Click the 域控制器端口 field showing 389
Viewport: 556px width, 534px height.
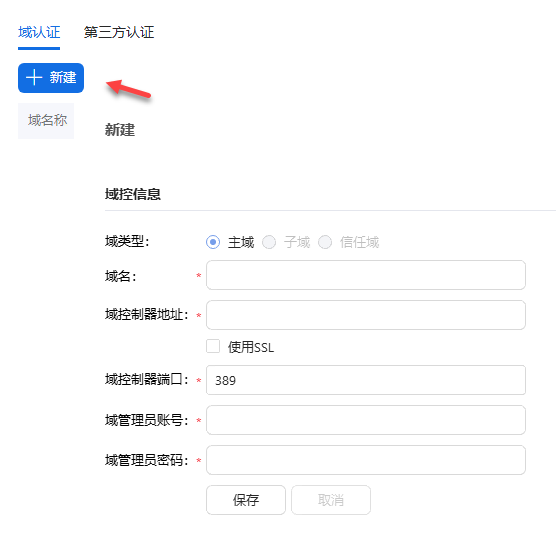coord(366,380)
